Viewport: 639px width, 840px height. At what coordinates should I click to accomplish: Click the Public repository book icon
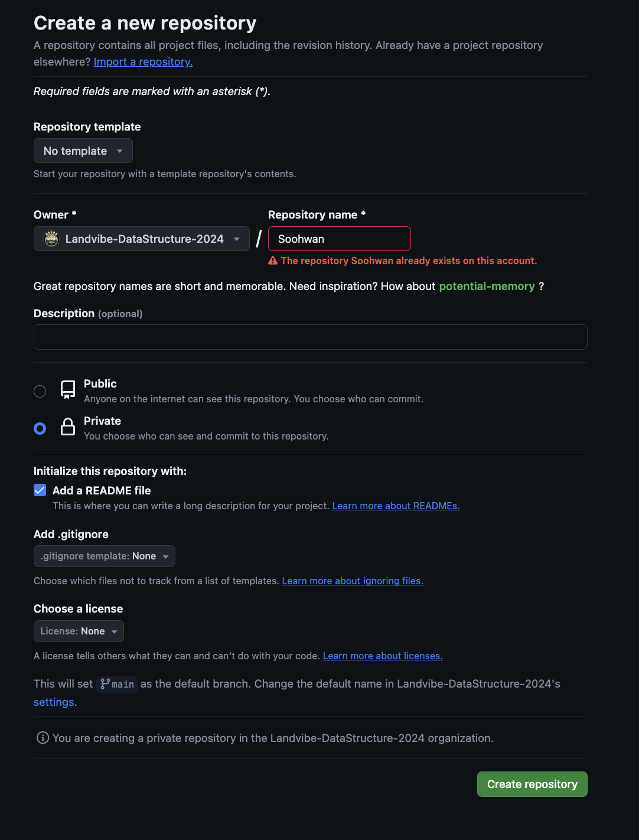68,390
